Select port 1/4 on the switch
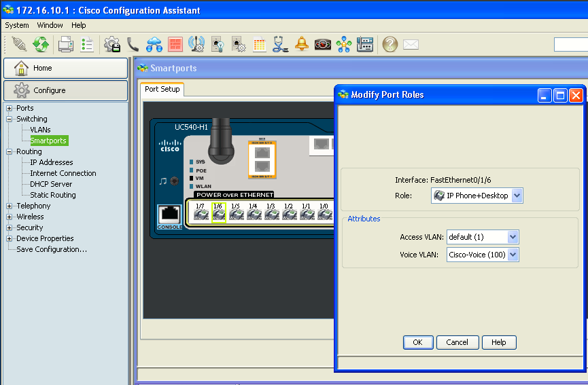The image size is (588, 385). [x=254, y=212]
